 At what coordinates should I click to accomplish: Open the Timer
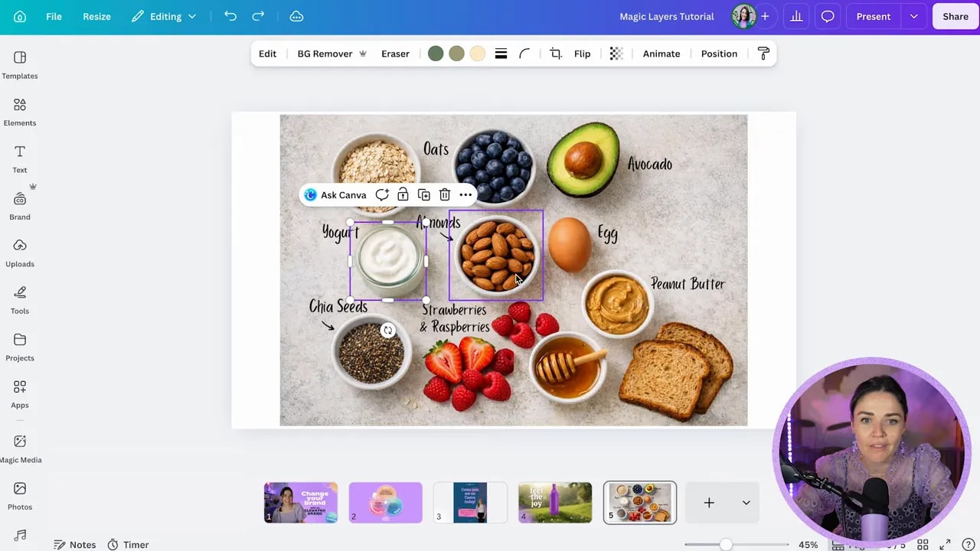pos(128,545)
